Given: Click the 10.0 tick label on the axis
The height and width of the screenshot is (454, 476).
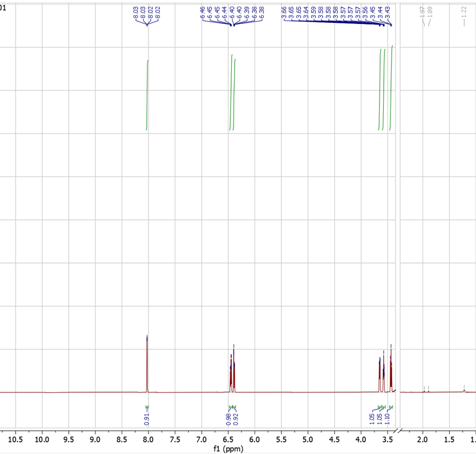Looking at the screenshot, I should (42, 440).
